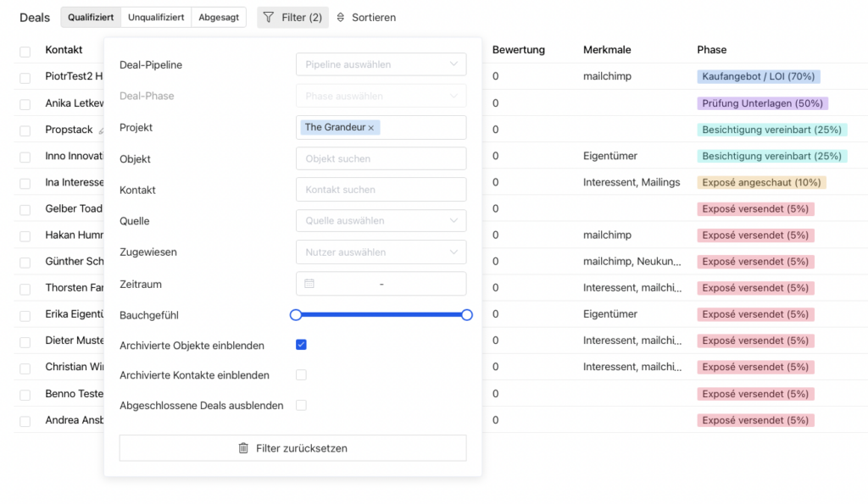Viewport: 868px width, 504px height.
Task: Open the Zugewiesen Nutzer auswählen dropdown
Action: tap(381, 252)
